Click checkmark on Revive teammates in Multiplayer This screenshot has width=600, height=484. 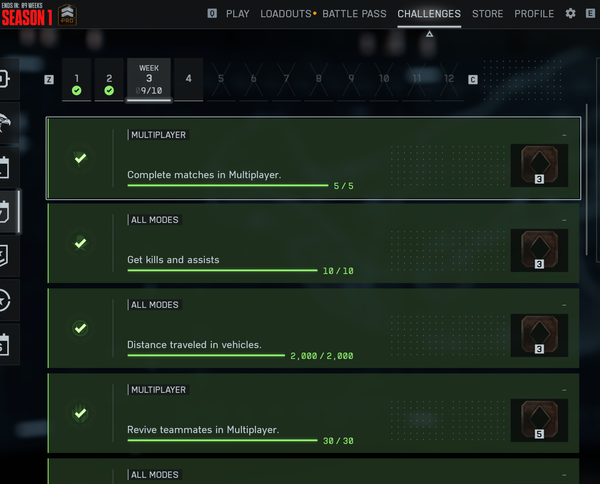81,413
